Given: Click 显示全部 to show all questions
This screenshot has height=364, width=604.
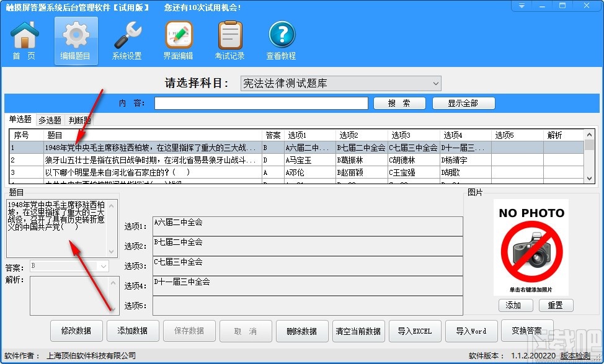Looking at the screenshot, I should [x=463, y=103].
